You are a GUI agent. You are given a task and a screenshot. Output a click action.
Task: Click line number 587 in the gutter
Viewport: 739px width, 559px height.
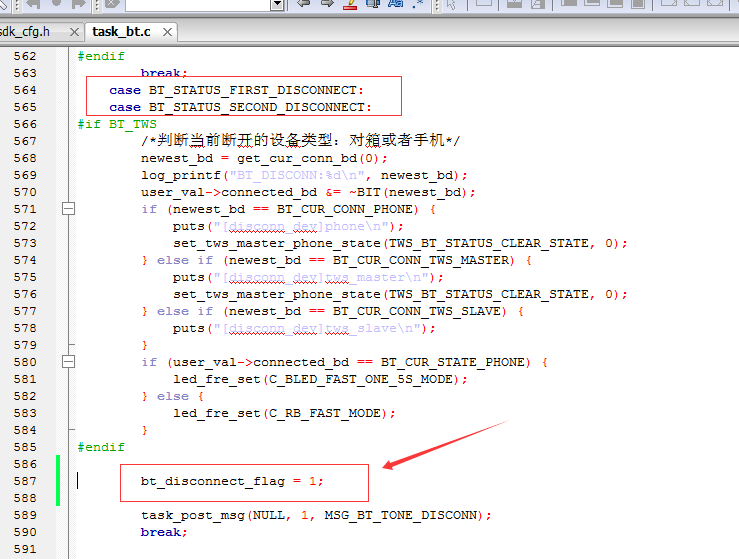coord(25,481)
